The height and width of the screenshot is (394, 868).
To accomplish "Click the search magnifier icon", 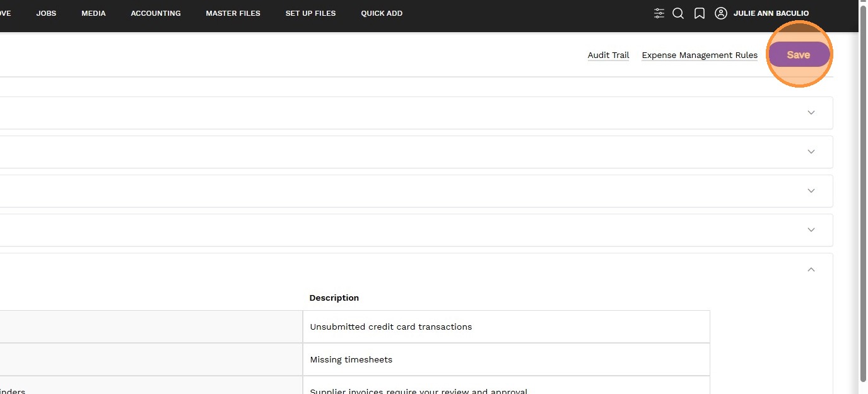I will coord(678,13).
